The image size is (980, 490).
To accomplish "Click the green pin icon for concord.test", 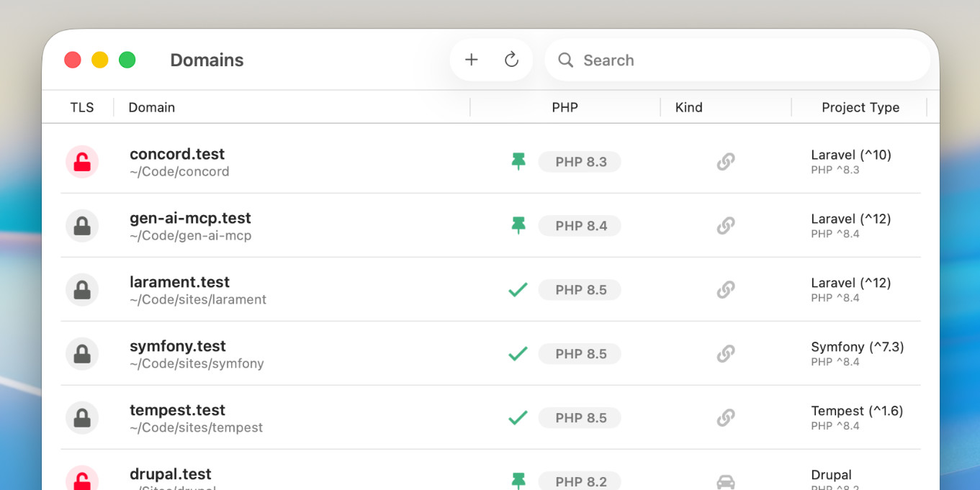I will 518,162.
